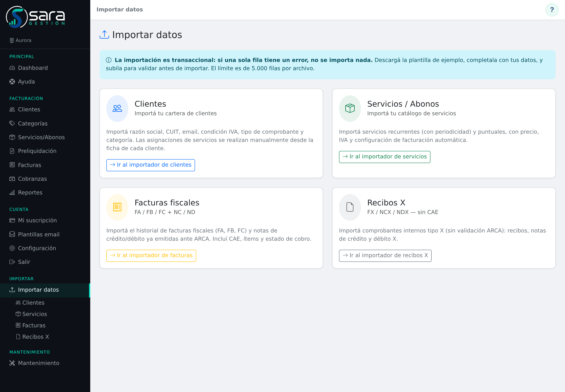Click the Dashboard speedometer icon
565x392 pixels.
(12, 68)
